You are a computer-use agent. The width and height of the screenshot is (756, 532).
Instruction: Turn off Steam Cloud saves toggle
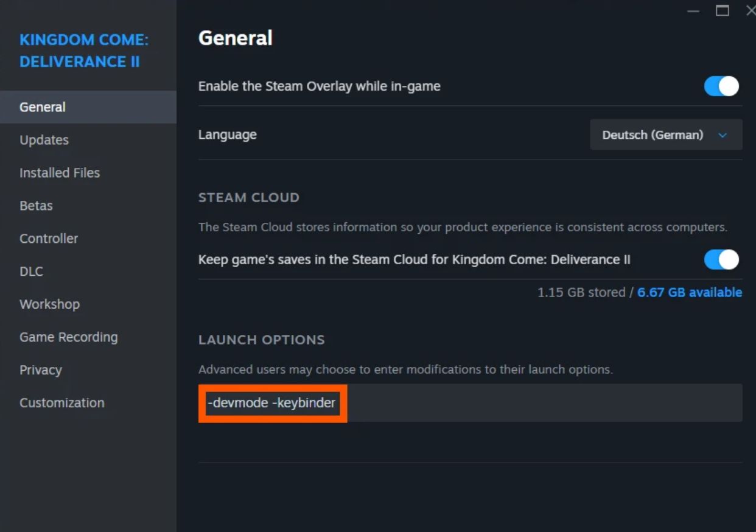[x=721, y=260]
